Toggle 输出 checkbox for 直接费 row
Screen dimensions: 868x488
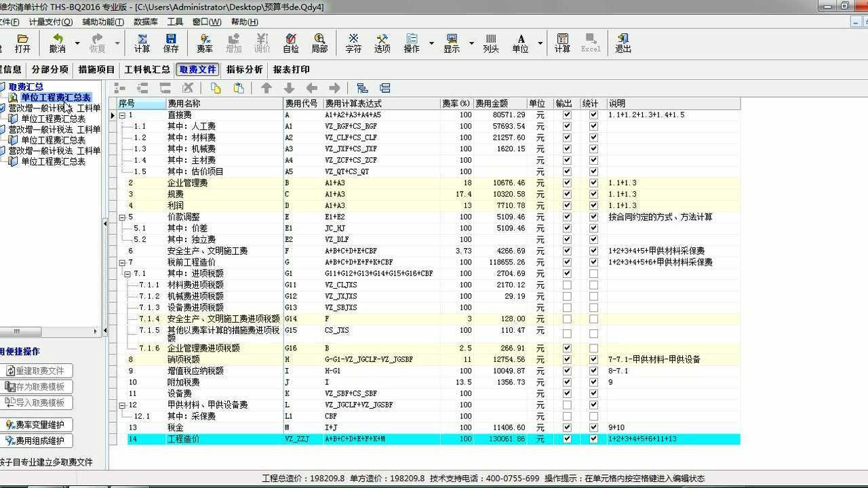[x=567, y=115]
